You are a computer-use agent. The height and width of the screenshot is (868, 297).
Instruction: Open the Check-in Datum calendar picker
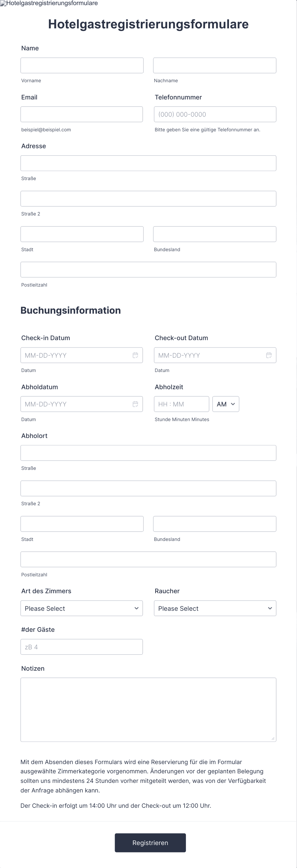pos(135,355)
